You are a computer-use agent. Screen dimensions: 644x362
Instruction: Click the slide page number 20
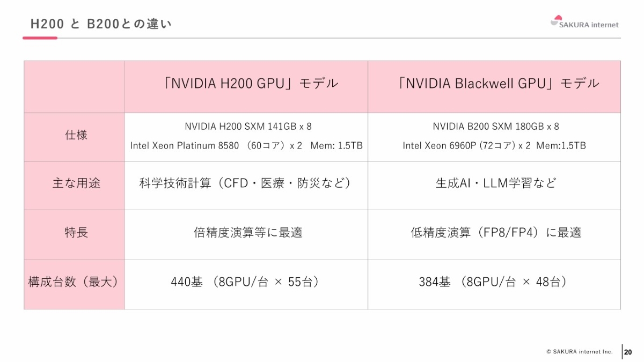[628, 352]
